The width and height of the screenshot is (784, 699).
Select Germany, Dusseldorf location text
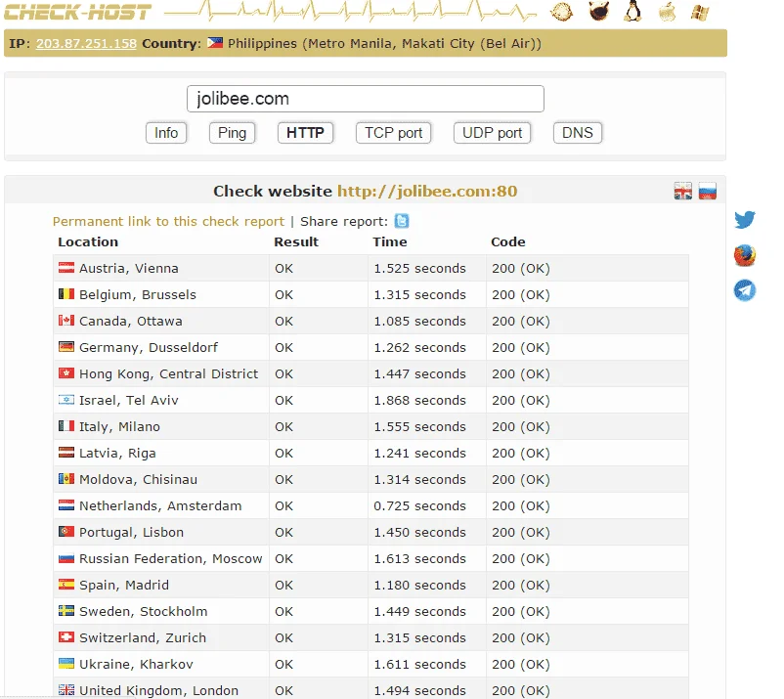tap(149, 347)
